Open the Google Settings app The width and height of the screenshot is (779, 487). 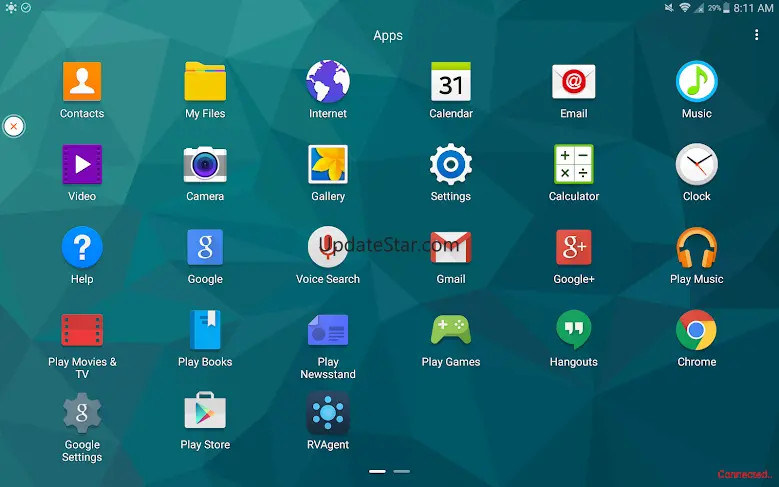click(82, 412)
